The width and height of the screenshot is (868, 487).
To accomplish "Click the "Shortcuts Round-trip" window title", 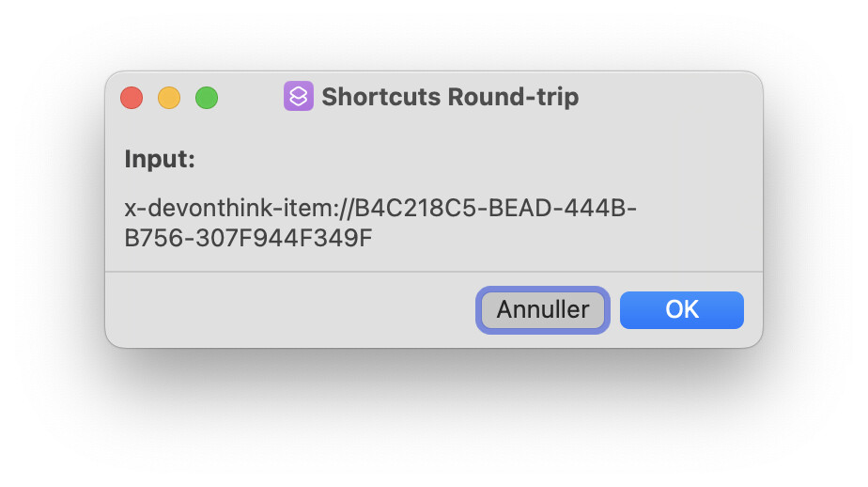I will (x=449, y=97).
